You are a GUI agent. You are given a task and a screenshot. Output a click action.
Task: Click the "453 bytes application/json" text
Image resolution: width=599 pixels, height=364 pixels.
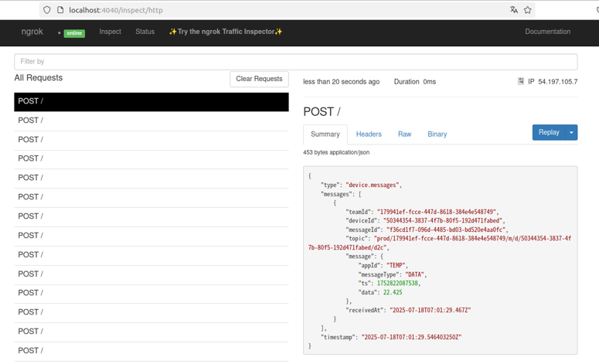pyautogui.click(x=336, y=152)
